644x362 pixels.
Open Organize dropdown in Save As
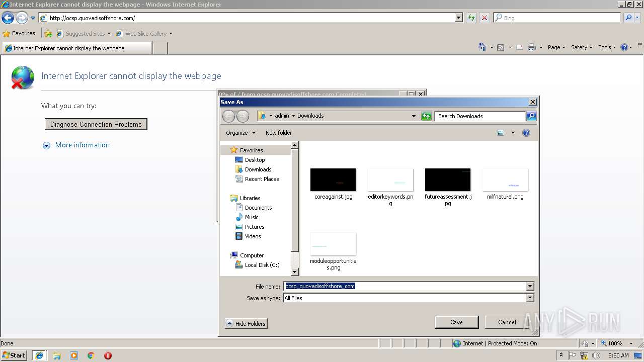pos(241,133)
